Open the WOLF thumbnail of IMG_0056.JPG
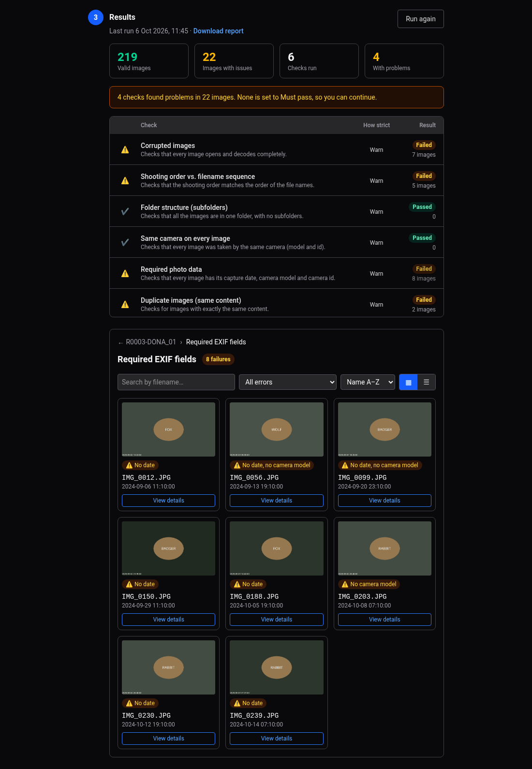Screen dimensions: 532x769 (277, 429)
